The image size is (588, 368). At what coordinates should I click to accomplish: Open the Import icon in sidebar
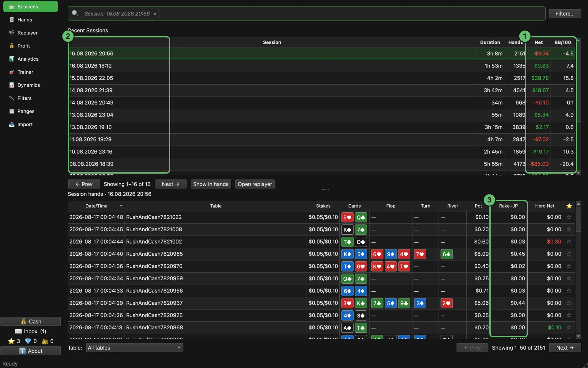pyautogui.click(x=12, y=124)
